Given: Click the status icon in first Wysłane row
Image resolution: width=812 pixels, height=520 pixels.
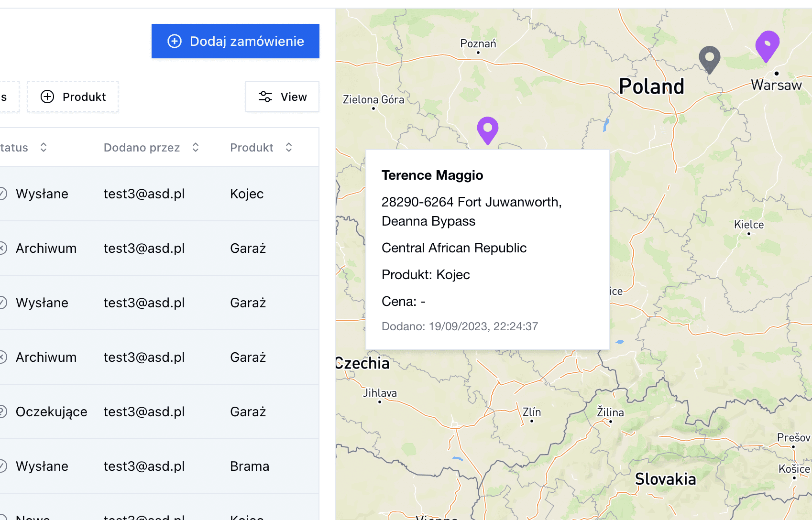Looking at the screenshot, I should coord(2,194).
